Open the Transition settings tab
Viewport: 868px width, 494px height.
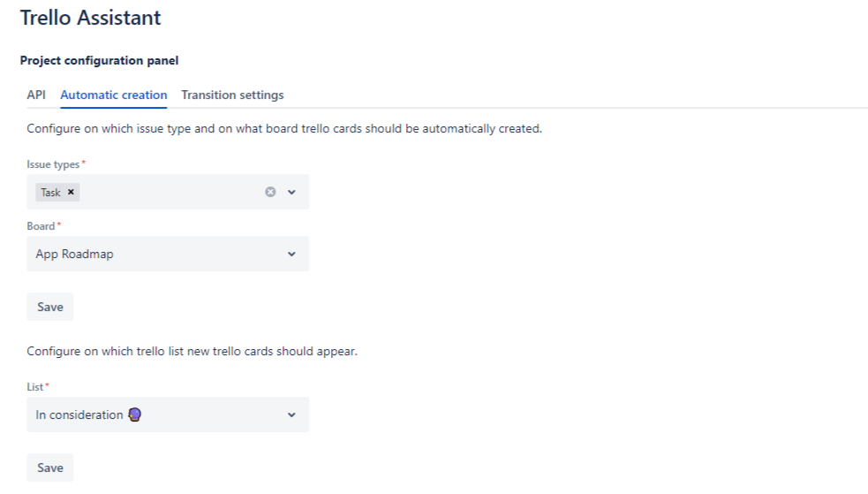pos(232,95)
